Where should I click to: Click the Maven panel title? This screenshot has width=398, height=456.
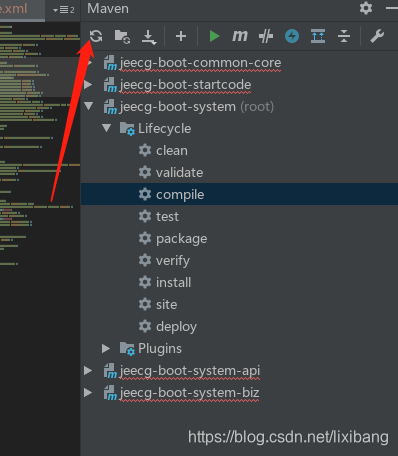[x=108, y=9]
